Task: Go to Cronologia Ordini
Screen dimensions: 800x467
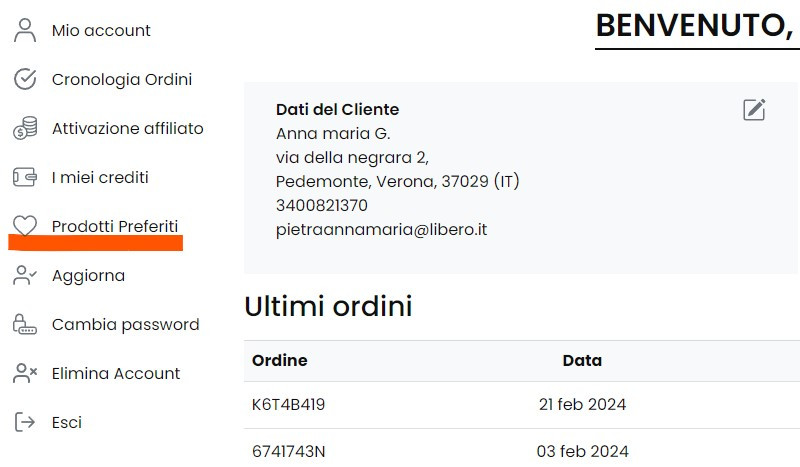Action: coord(122,80)
